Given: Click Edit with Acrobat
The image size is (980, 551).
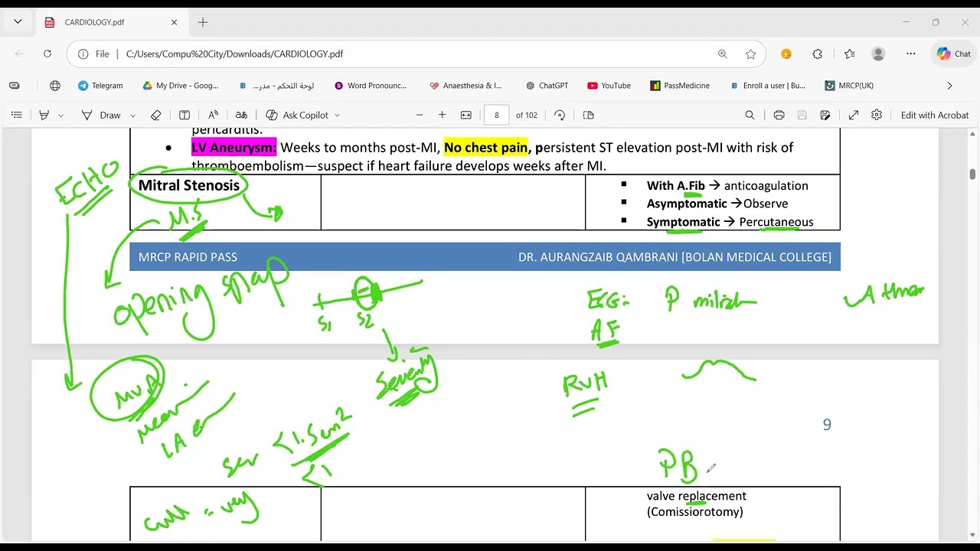Looking at the screenshot, I should click(x=934, y=115).
